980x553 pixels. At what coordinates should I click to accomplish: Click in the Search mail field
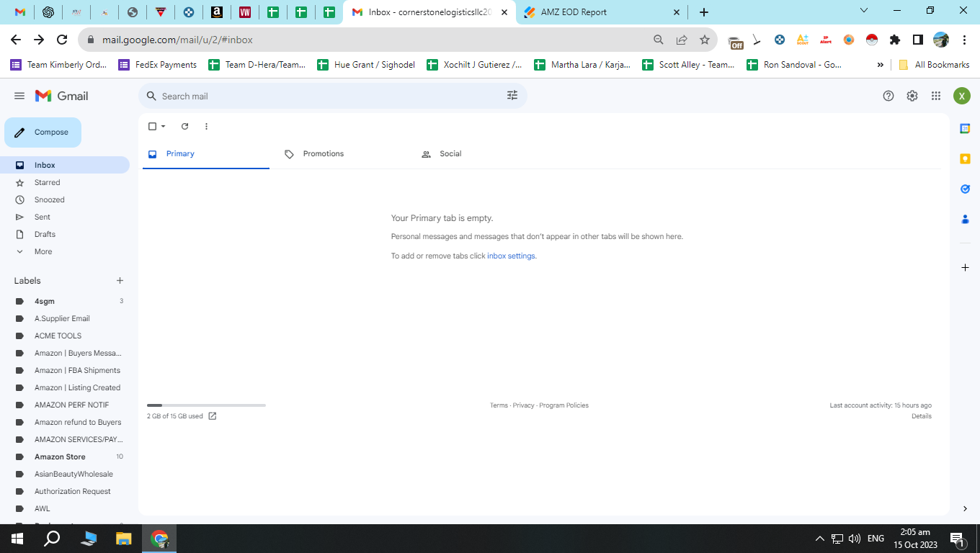pyautogui.click(x=331, y=96)
